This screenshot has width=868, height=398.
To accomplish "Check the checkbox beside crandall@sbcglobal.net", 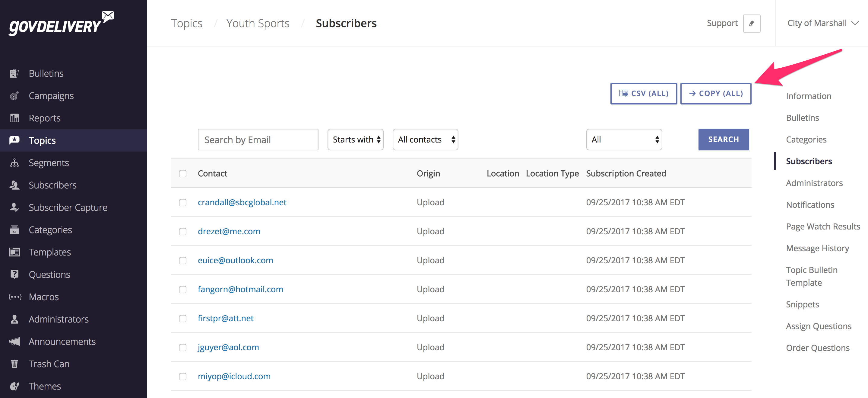I will point(183,203).
